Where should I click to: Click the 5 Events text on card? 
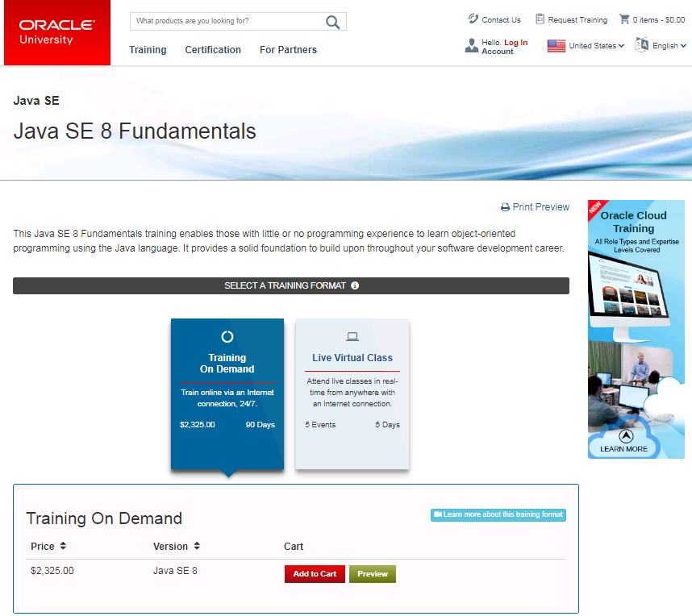click(x=320, y=424)
